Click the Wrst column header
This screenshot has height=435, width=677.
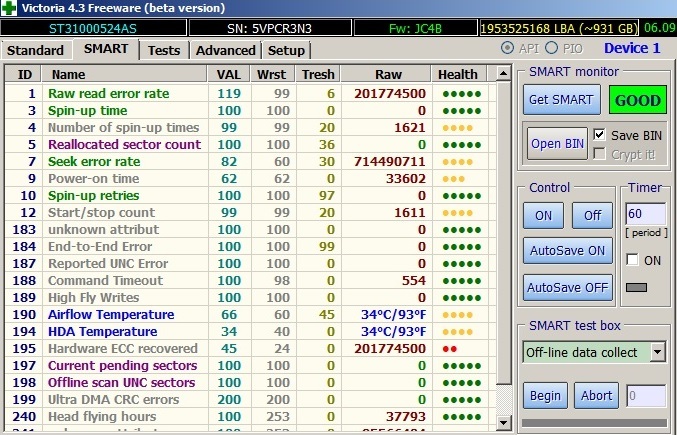tap(273, 74)
